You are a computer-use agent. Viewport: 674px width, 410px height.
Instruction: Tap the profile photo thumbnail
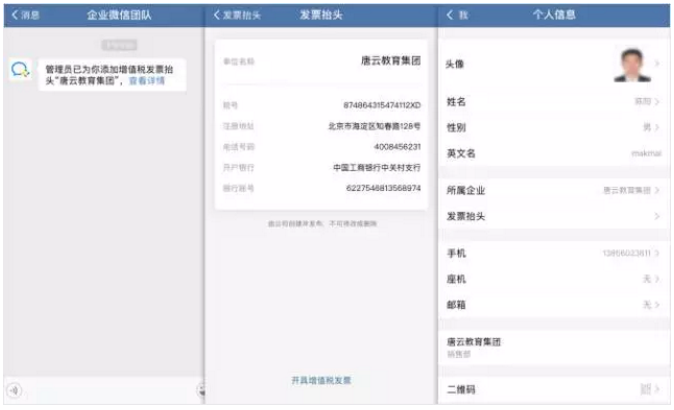click(632, 64)
